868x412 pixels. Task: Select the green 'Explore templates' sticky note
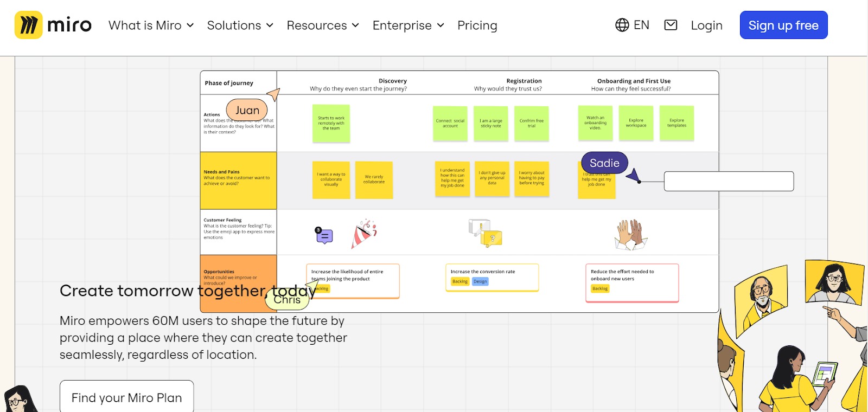(676, 123)
